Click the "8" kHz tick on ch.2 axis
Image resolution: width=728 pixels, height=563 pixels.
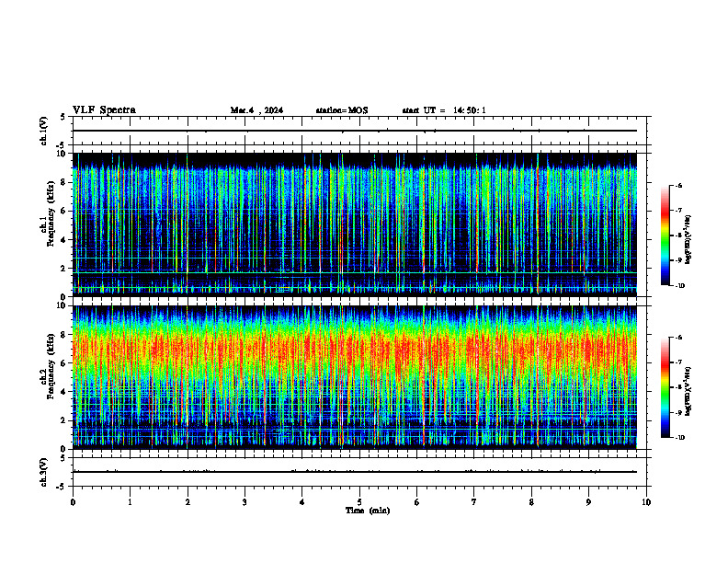pyautogui.click(x=64, y=335)
